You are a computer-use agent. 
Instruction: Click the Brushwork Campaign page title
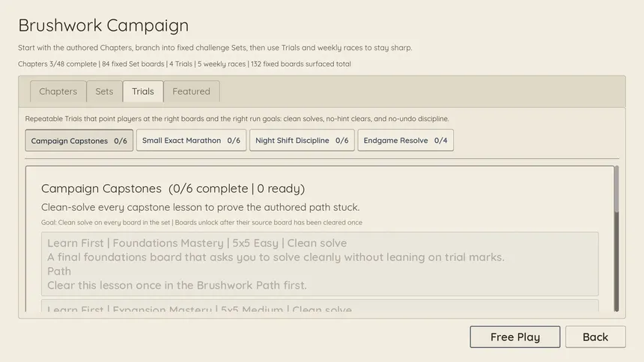103,25
